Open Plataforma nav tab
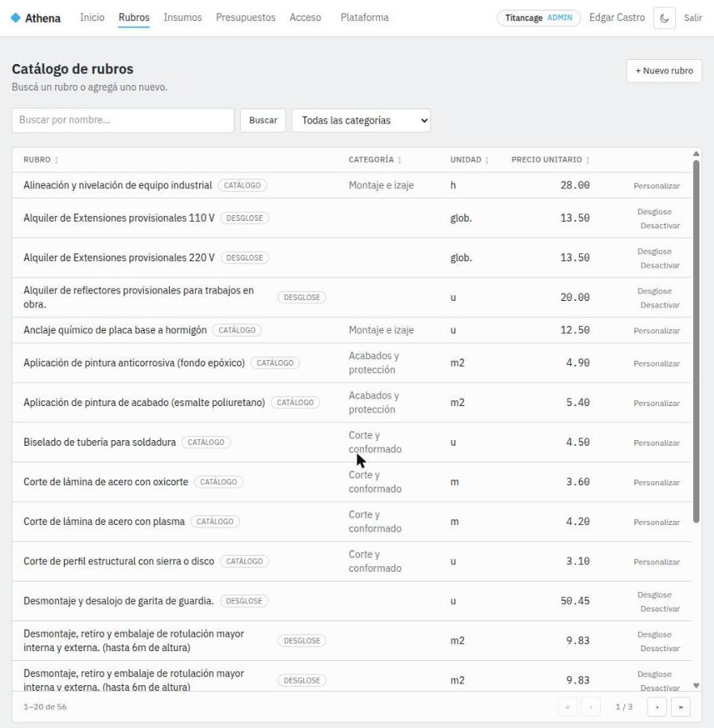The image size is (714, 728). pos(365,18)
